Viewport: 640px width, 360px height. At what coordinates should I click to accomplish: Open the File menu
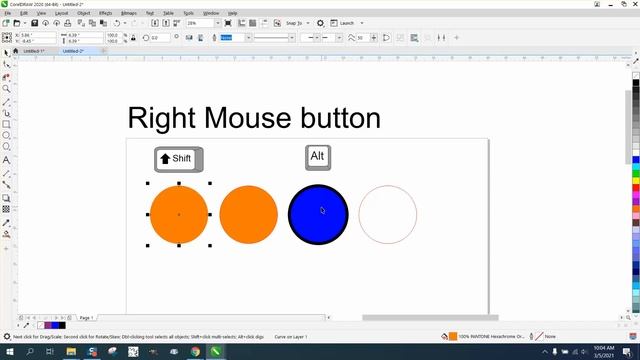point(8,13)
